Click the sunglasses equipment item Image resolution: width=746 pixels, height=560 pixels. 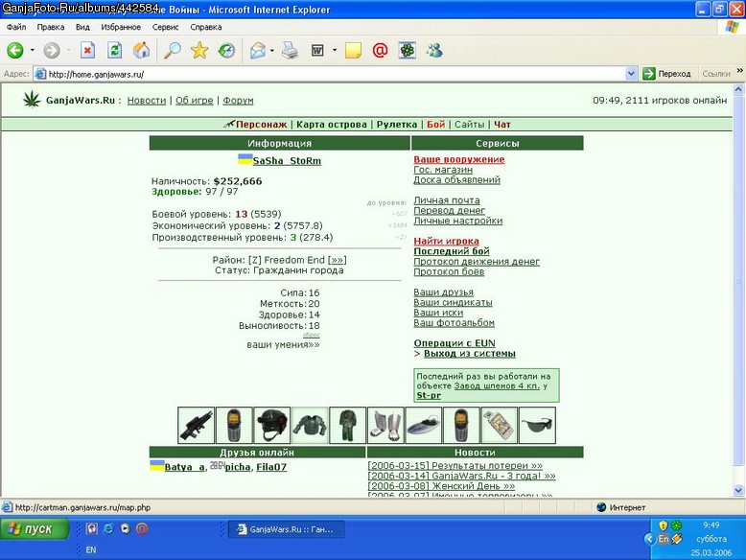tap(537, 426)
